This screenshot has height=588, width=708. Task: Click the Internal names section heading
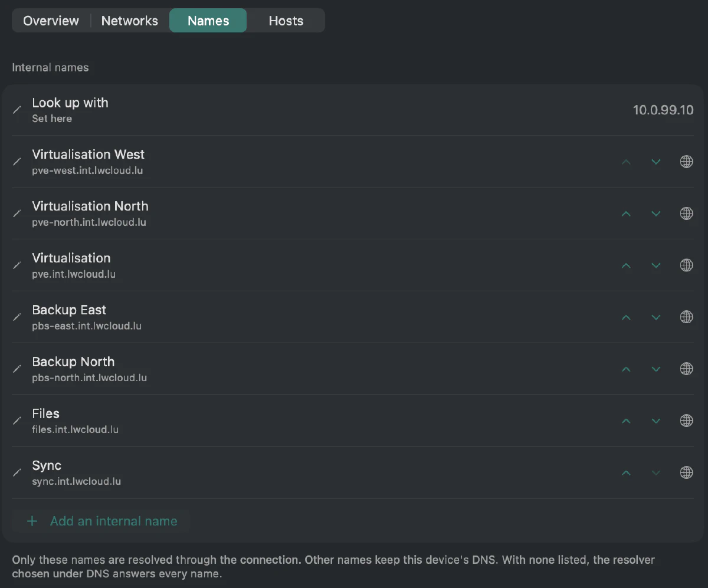tap(50, 68)
